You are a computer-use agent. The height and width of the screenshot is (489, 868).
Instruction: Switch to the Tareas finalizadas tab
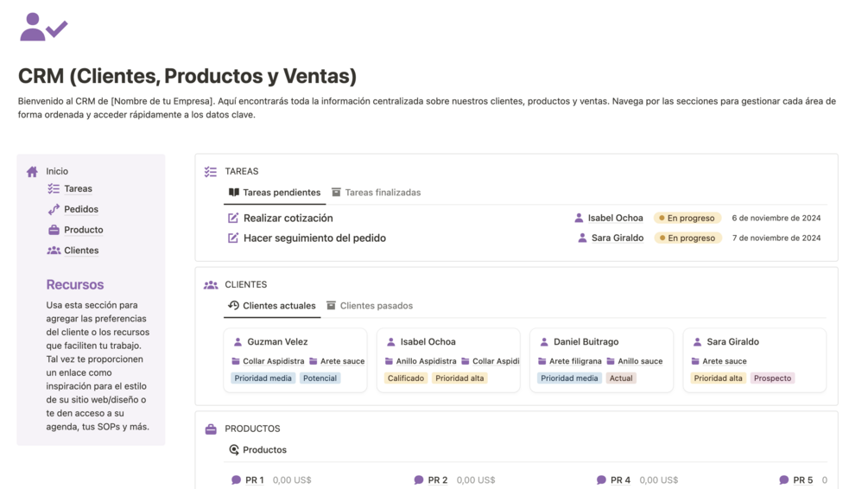[376, 193]
